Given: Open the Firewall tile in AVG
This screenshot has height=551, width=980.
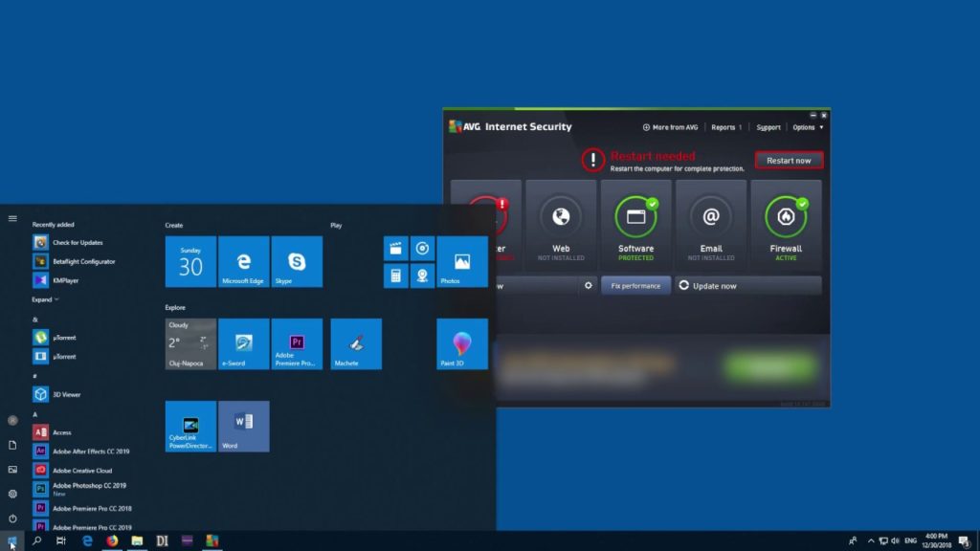Looking at the screenshot, I should pos(786,226).
